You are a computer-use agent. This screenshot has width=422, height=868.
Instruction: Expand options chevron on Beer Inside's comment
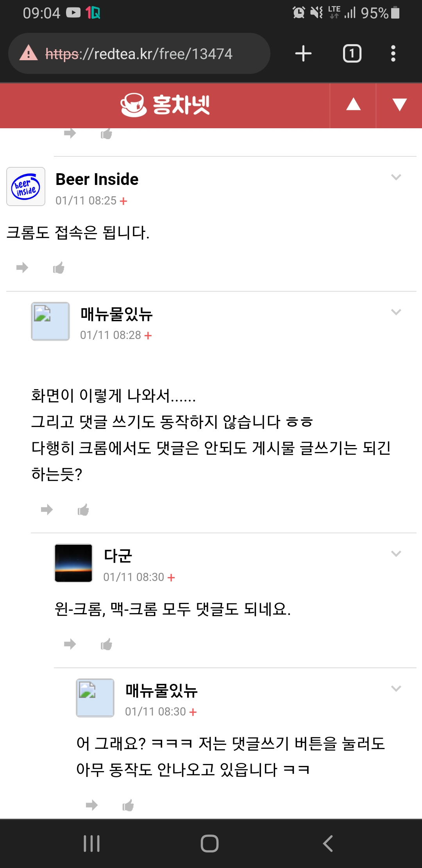tap(396, 177)
